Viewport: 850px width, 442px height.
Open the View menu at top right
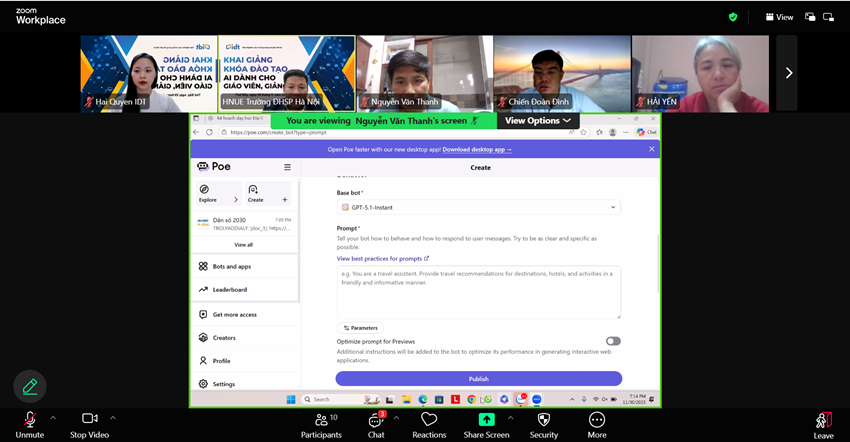coord(779,17)
